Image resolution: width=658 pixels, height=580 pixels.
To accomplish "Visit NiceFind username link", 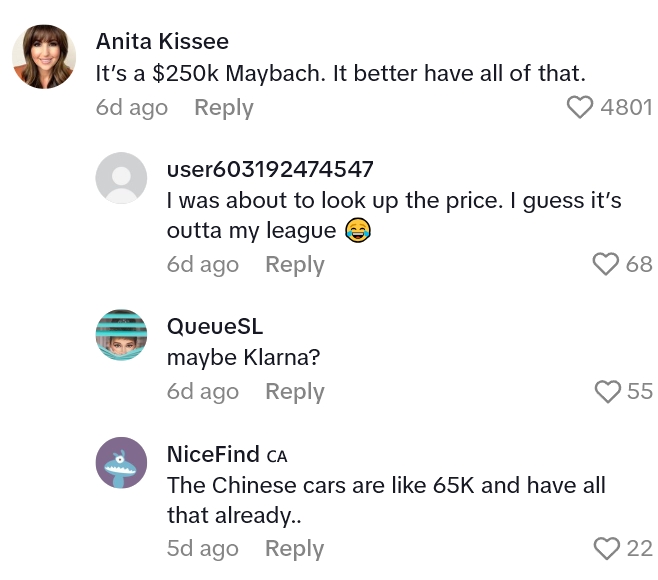I will click(x=213, y=453).
